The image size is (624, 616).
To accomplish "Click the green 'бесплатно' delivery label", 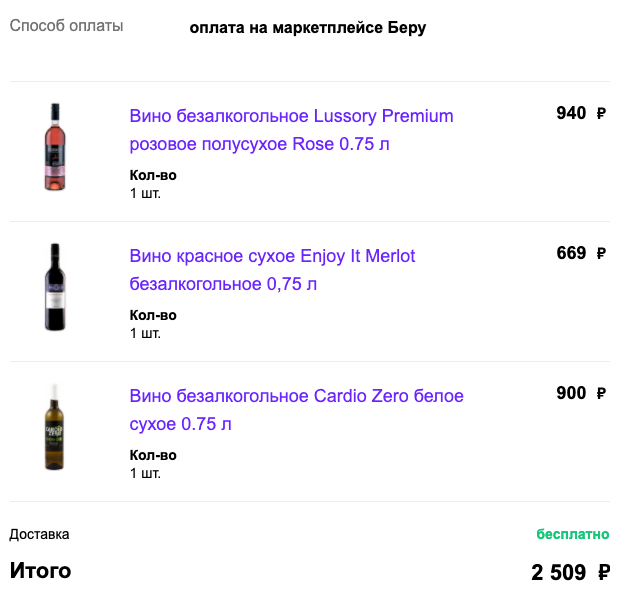I will [573, 534].
